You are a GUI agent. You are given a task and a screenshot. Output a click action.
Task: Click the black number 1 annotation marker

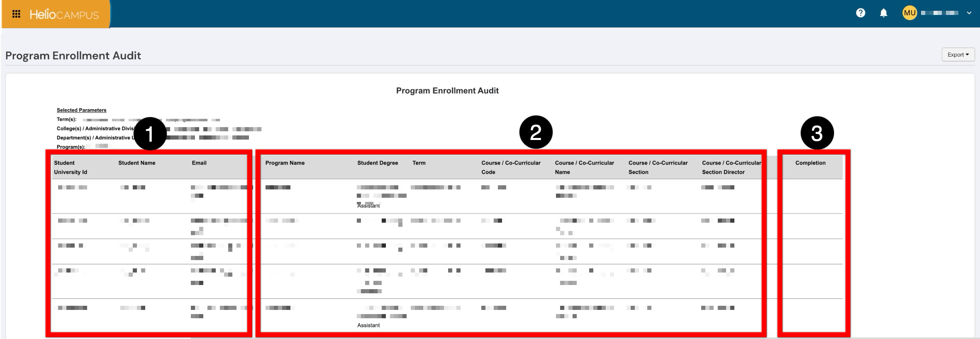150,134
